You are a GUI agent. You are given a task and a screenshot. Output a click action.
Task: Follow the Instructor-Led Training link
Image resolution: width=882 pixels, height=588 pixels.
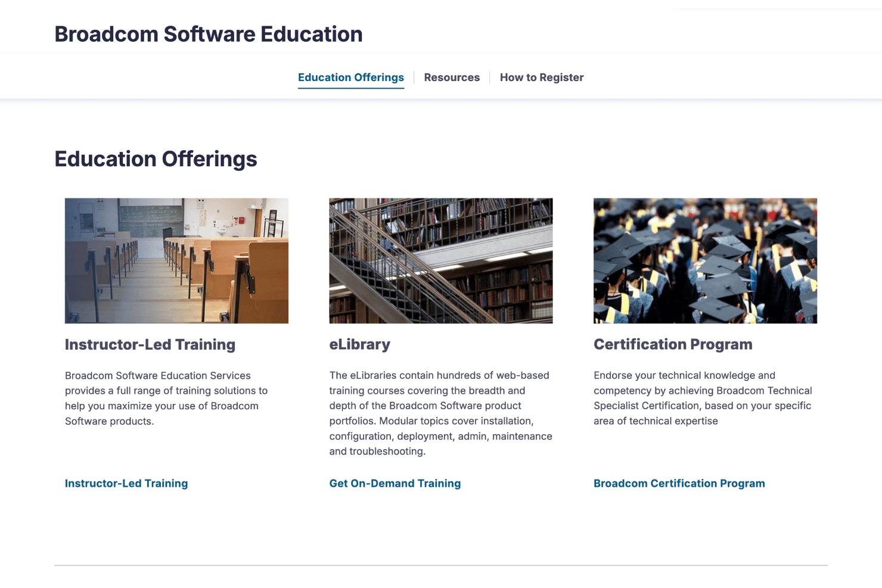pos(126,483)
